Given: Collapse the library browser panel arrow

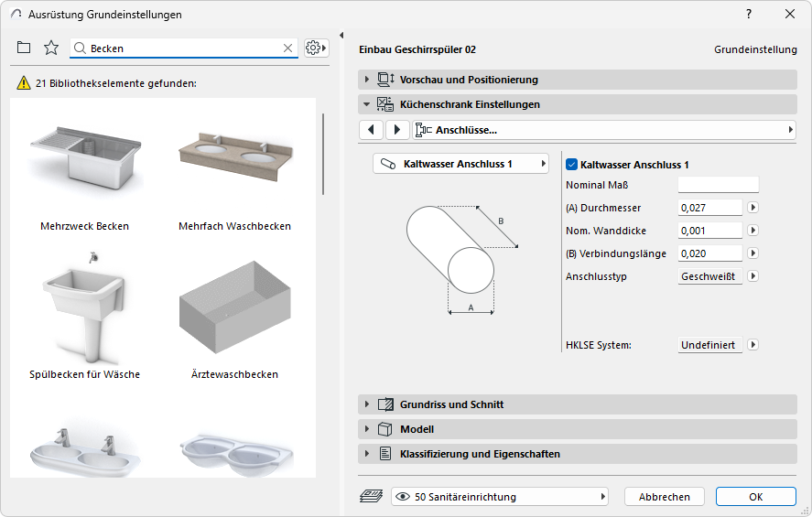Looking at the screenshot, I should (x=341, y=35).
